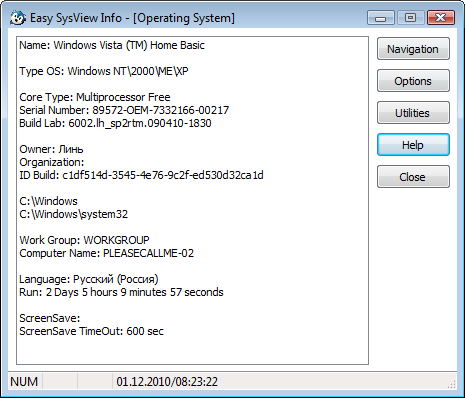Select the line 'Name: Windows Vista (TM) Home Basic'
This screenshot has height=398, width=465.
(112, 45)
